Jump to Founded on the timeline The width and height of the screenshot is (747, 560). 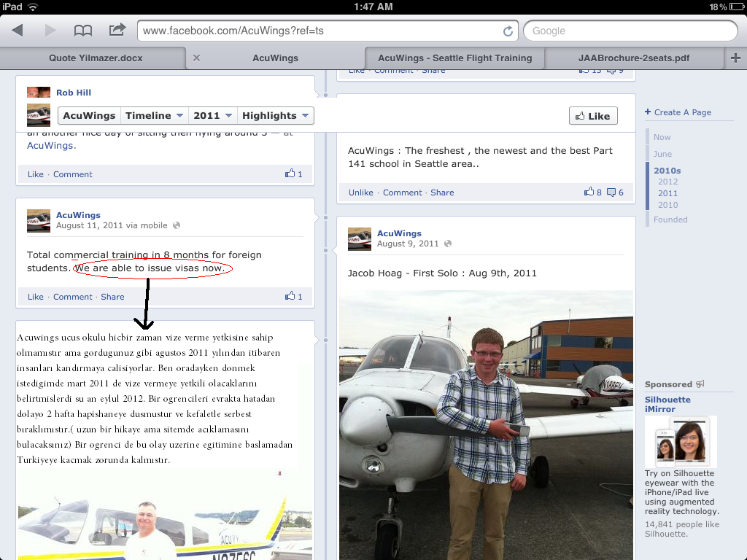click(x=670, y=219)
